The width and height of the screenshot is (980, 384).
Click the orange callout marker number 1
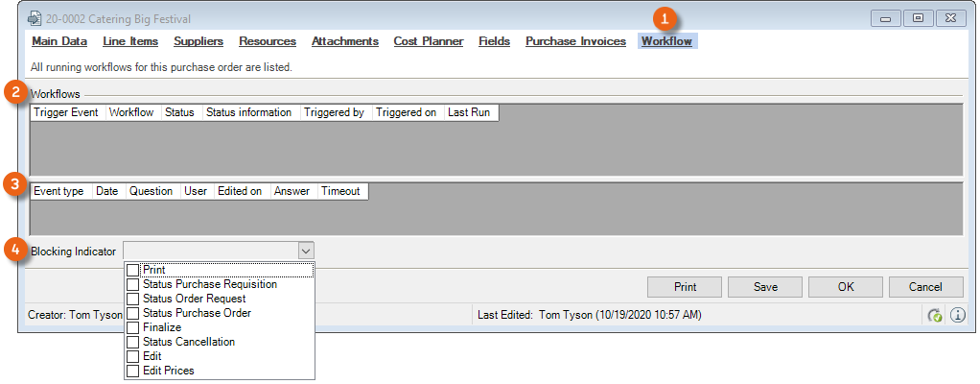[x=666, y=18]
